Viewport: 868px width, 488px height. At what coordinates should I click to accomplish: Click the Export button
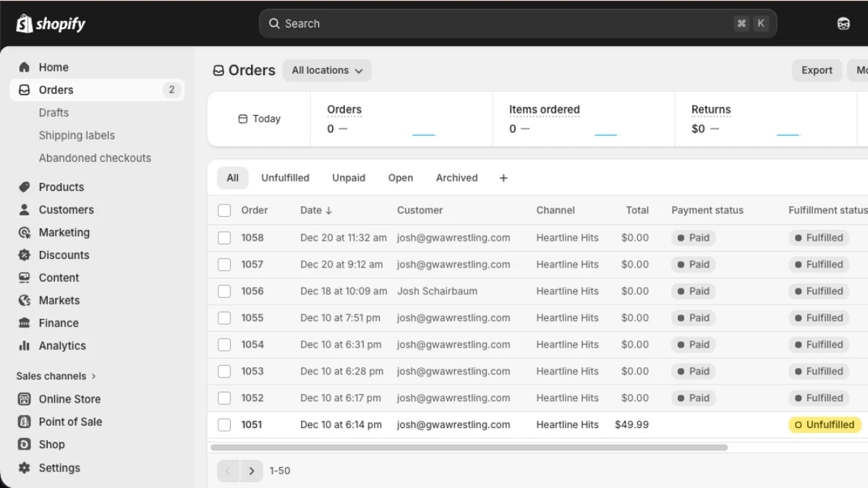point(817,70)
